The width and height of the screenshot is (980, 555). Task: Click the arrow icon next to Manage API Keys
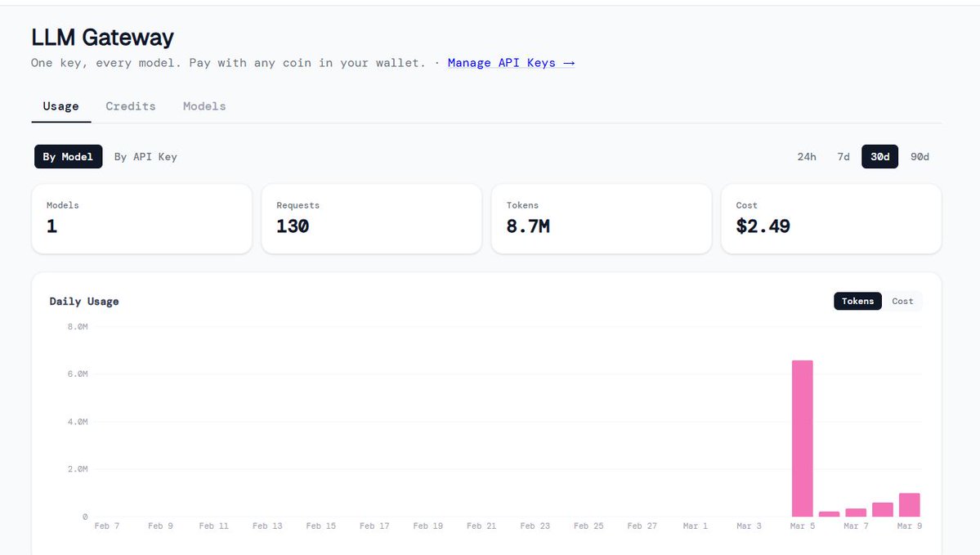pyautogui.click(x=570, y=62)
